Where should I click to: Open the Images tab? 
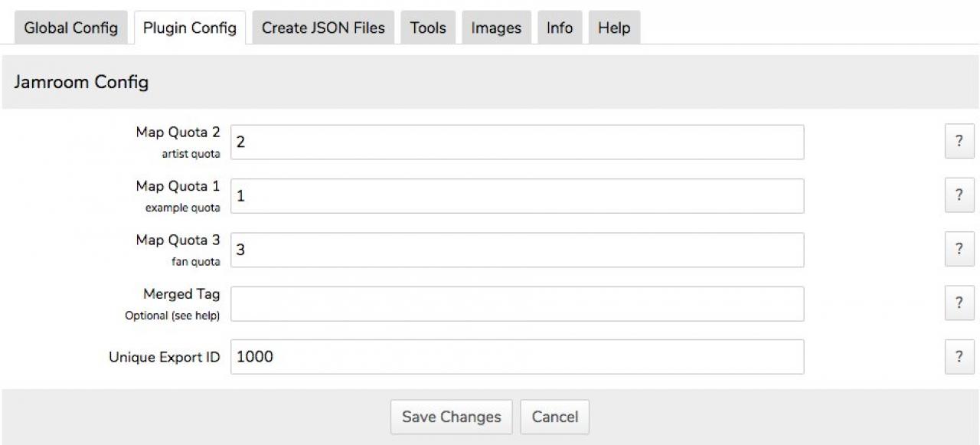(496, 28)
